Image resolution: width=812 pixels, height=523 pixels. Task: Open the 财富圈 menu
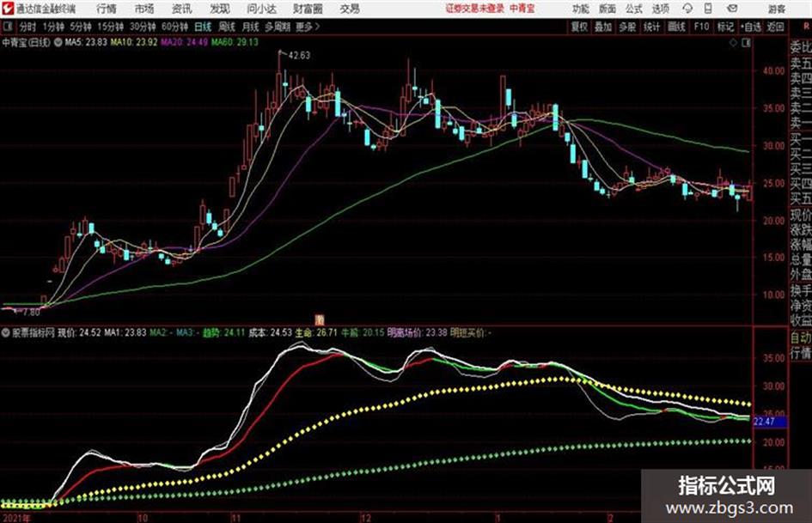tap(308, 9)
